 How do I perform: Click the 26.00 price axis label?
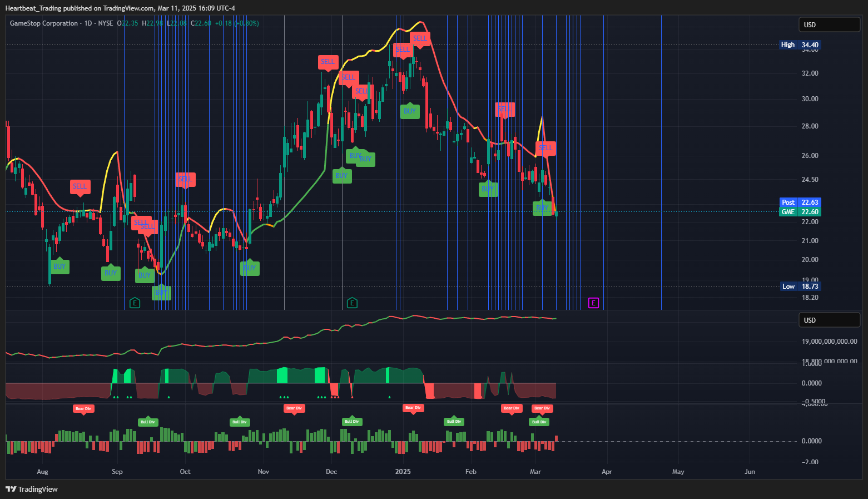pos(810,156)
